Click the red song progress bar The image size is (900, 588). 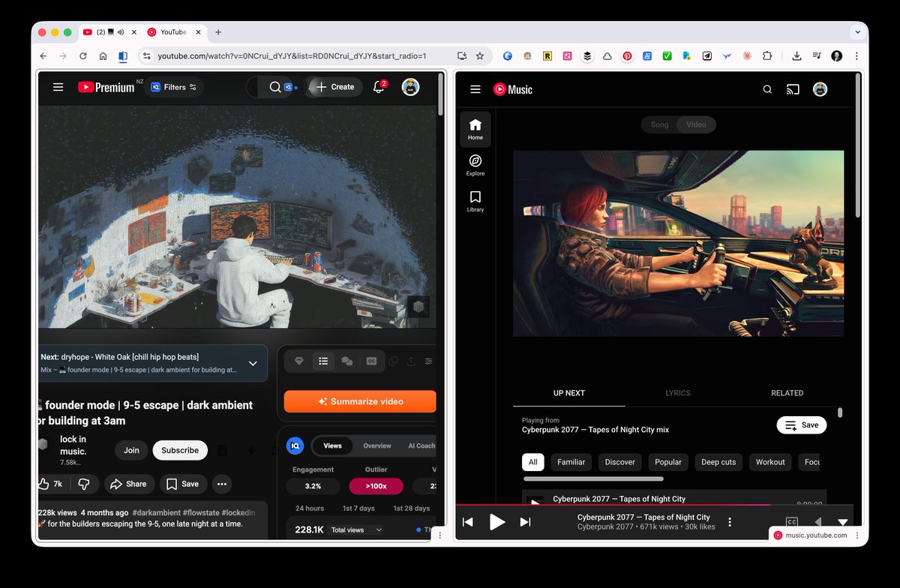click(x=613, y=505)
